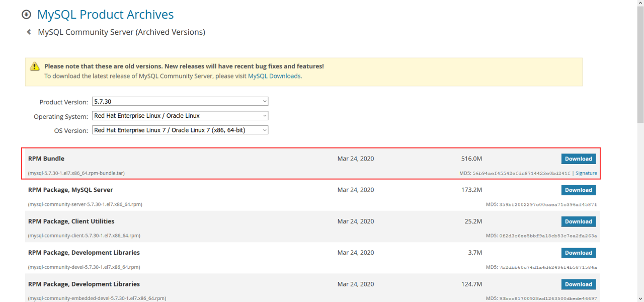Screen dimensions: 644x302
Task: Click file name mysql-community-embedded-devel-5.7.30-1.el7.x86_64.rpm
Action: click(97, 298)
